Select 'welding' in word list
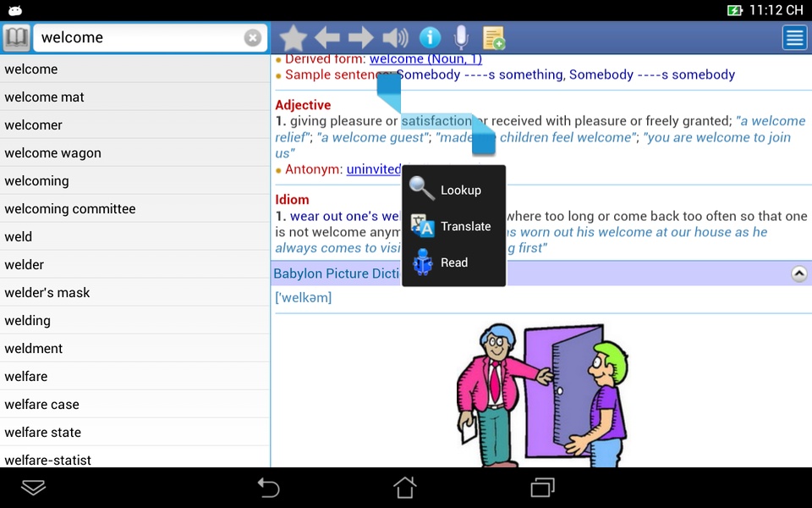This screenshot has height=508, width=812. coord(134,321)
